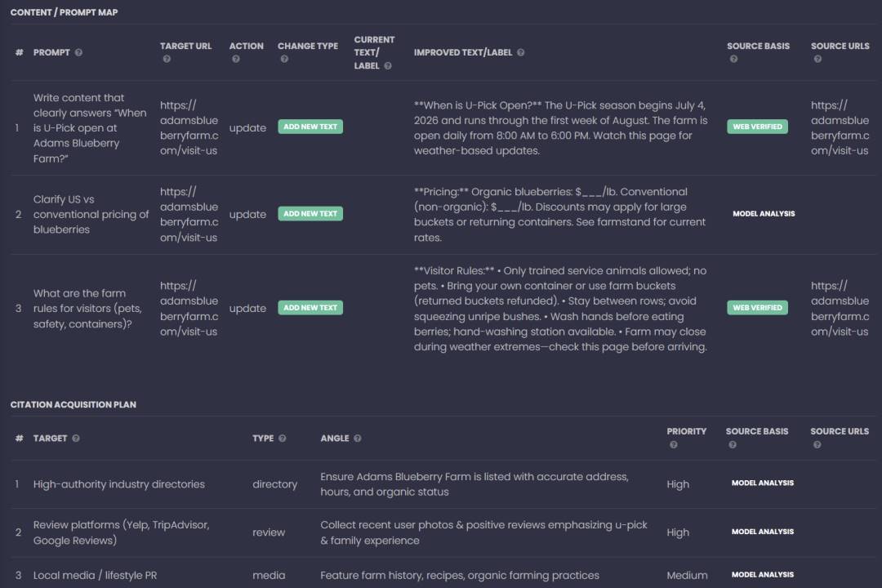Click WEB VERIFIED badge in visitor rules row

tap(757, 308)
